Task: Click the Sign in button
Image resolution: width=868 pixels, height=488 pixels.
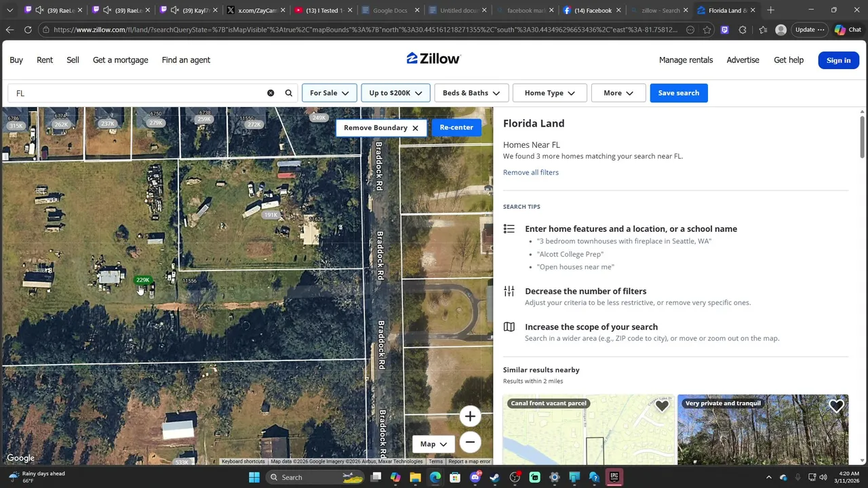Action: pyautogui.click(x=838, y=60)
